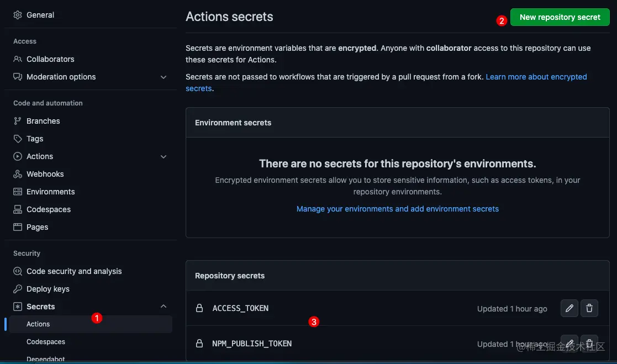Click the Code security and analysis icon
The image size is (617, 364).
pyautogui.click(x=18, y=271)
